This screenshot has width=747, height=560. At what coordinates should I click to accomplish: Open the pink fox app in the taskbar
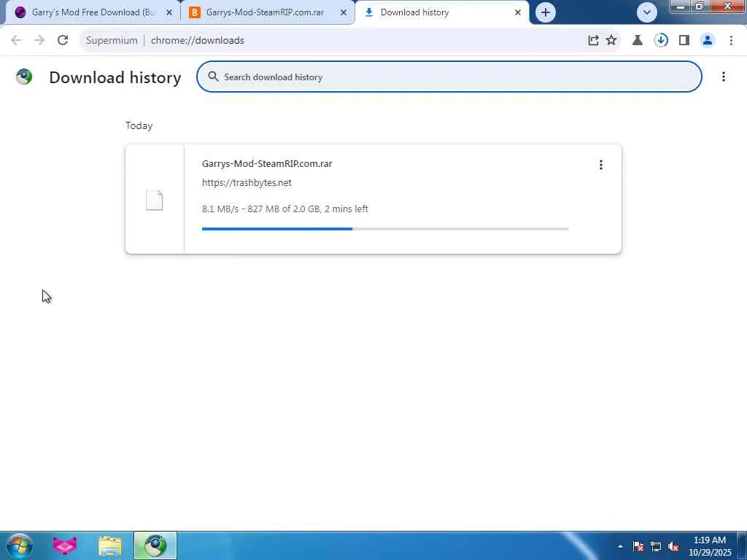65,545
